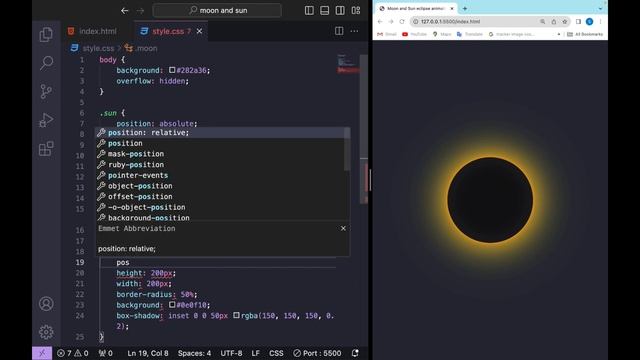Viewport: 640px width, 360px height.
Task: Click the 'border-radius' property on line 22
Action: (x=143, y=294)
